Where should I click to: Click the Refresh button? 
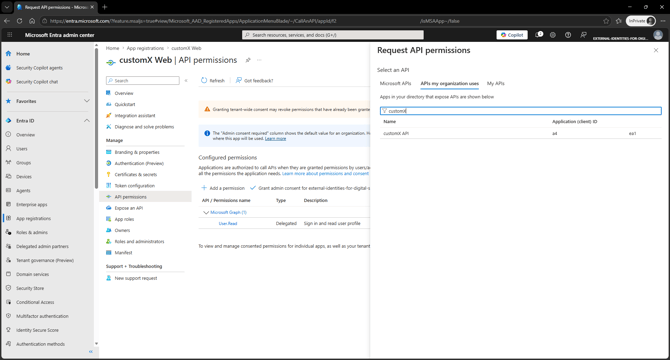click(213, 80)
